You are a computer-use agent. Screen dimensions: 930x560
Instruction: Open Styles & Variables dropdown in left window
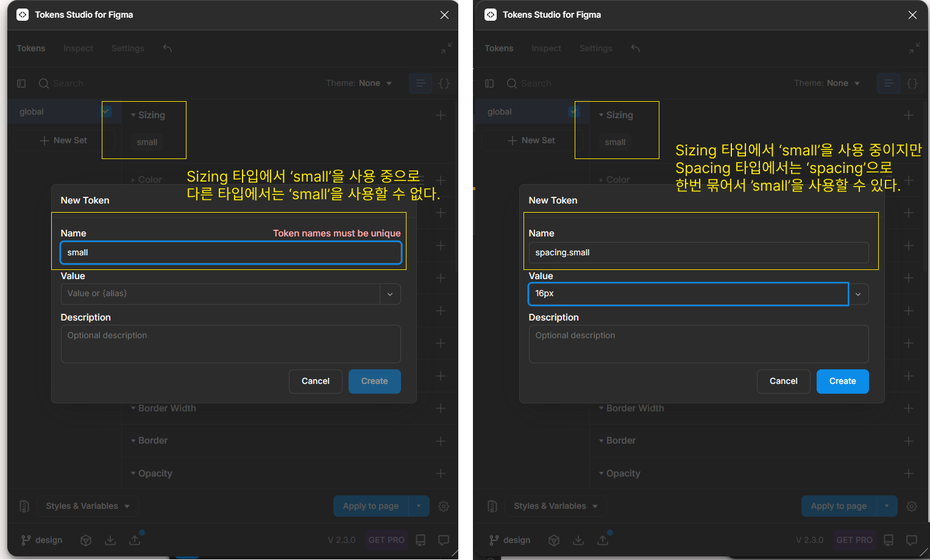coord(88,506)
